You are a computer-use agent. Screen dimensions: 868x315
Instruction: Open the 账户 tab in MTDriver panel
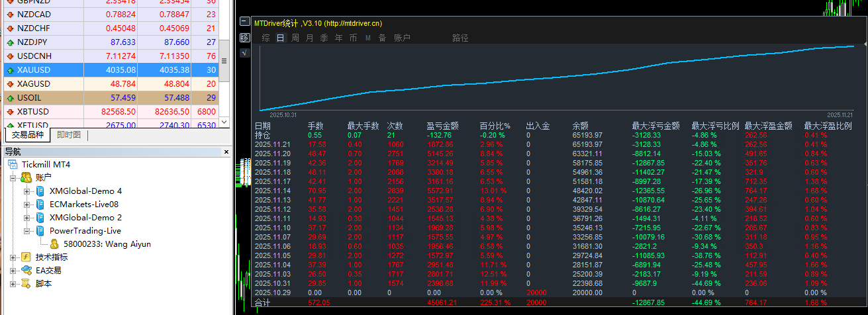[402, 38]
